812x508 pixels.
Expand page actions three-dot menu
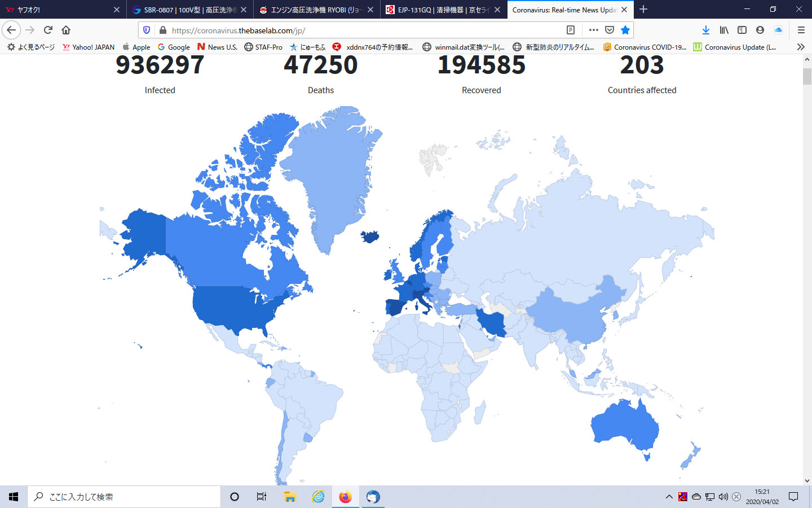click(593, 30)
